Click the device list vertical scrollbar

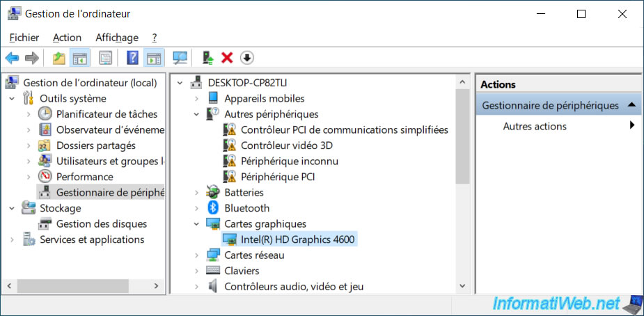(x=462, y=184)
